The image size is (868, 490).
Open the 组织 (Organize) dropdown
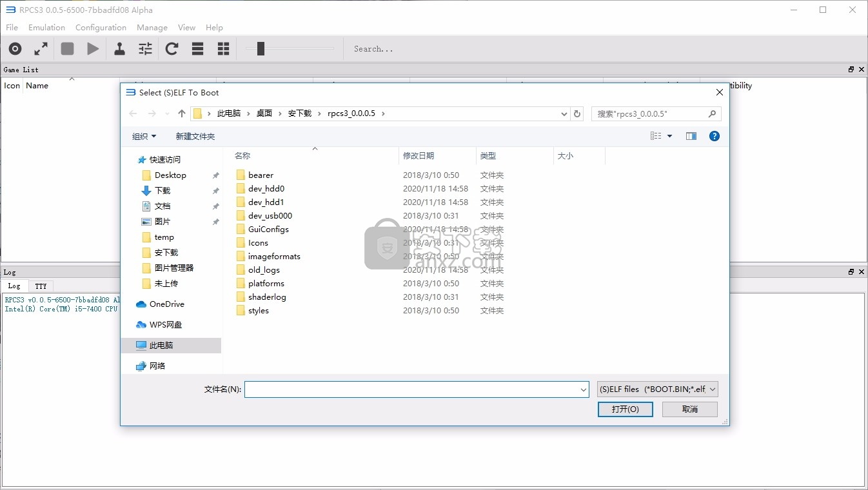[x=144, y=136]
